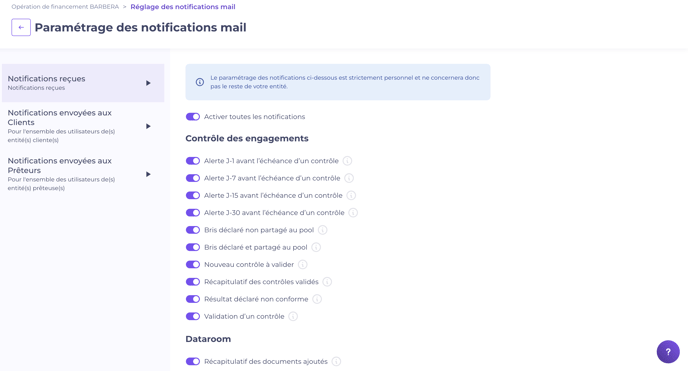Image resolution: width=688 pixels, height=371 pixels.
Task: Select Notifications envoyées aux Prêteurs menu item
Action: click(83, 174)
